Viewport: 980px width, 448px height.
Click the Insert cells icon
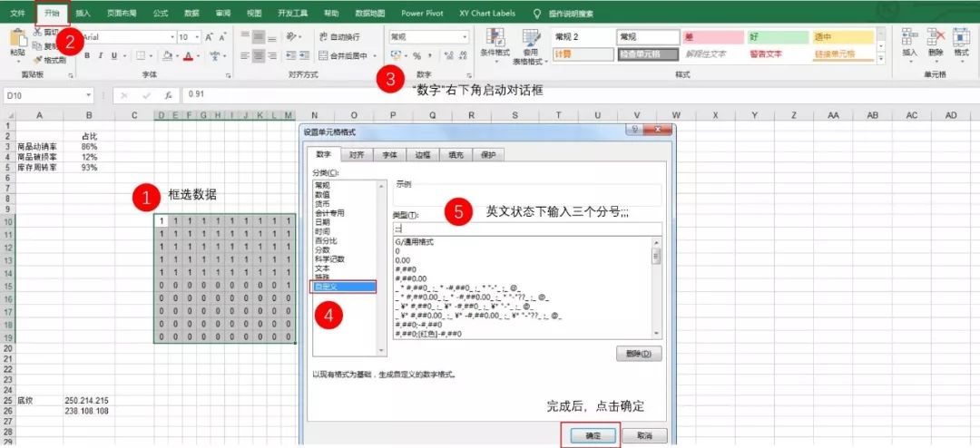coord(910,41)
